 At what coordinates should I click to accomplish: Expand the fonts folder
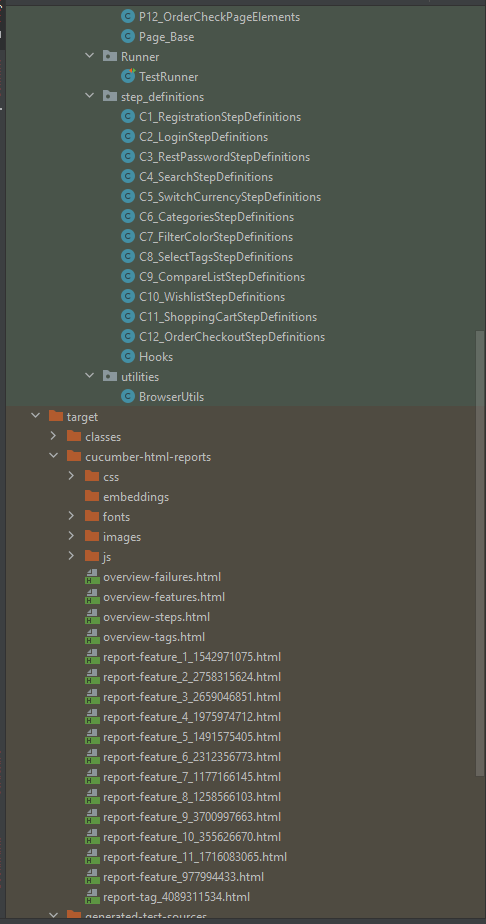(x=71, y=516)
